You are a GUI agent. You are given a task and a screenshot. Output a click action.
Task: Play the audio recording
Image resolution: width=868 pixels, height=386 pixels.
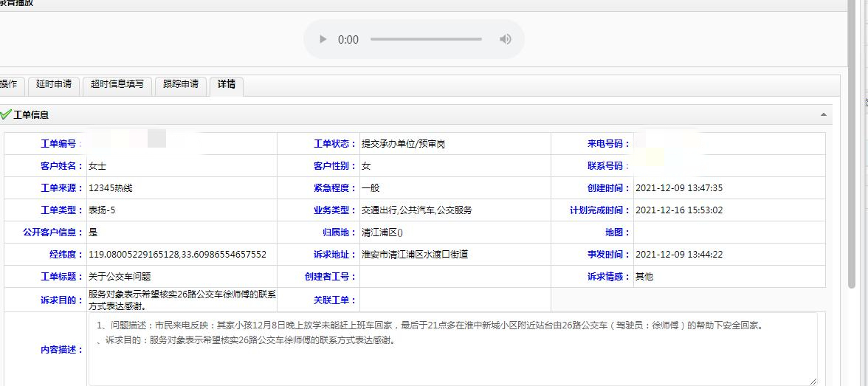point(323,39)
